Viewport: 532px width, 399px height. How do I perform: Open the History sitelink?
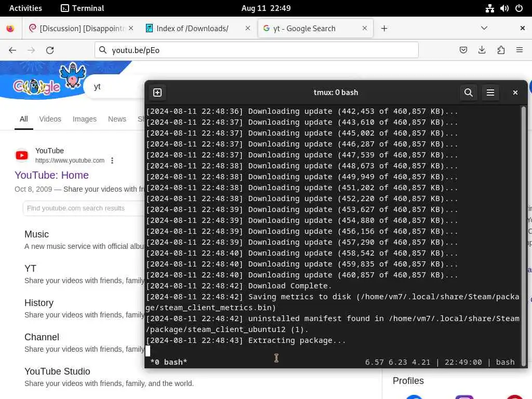(39, 303)
